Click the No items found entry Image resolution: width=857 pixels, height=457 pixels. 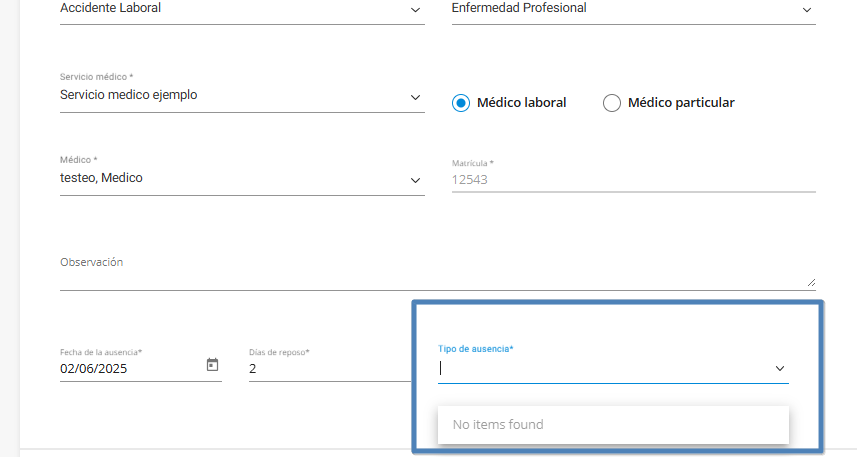(x=498, y=425)
